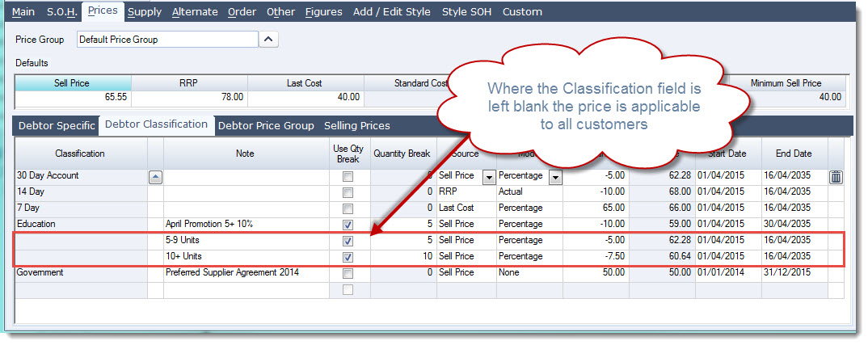
Task: Select the Prices tab
Action: click(x=103, y=11)
